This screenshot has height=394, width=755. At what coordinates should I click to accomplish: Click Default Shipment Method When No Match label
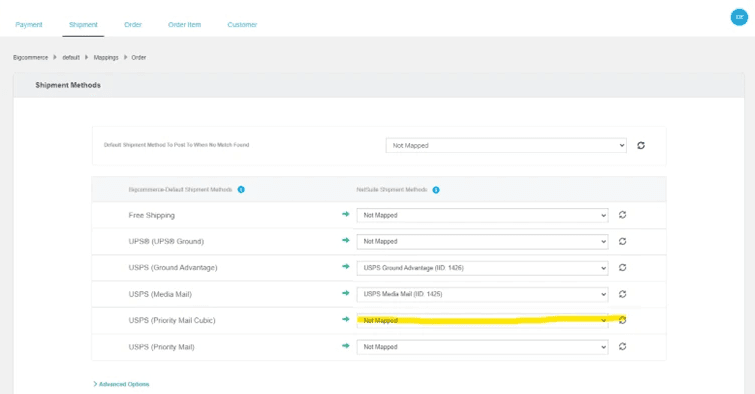176,145
